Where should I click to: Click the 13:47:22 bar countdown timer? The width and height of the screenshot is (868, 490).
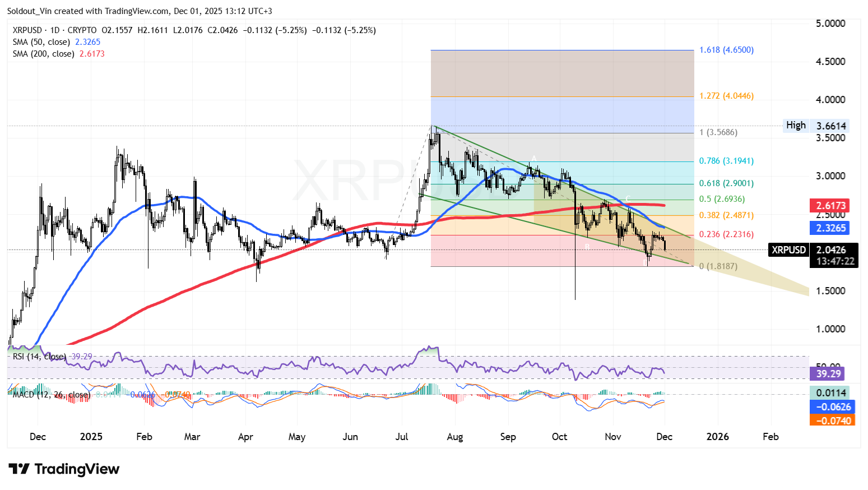pos(834,260)
